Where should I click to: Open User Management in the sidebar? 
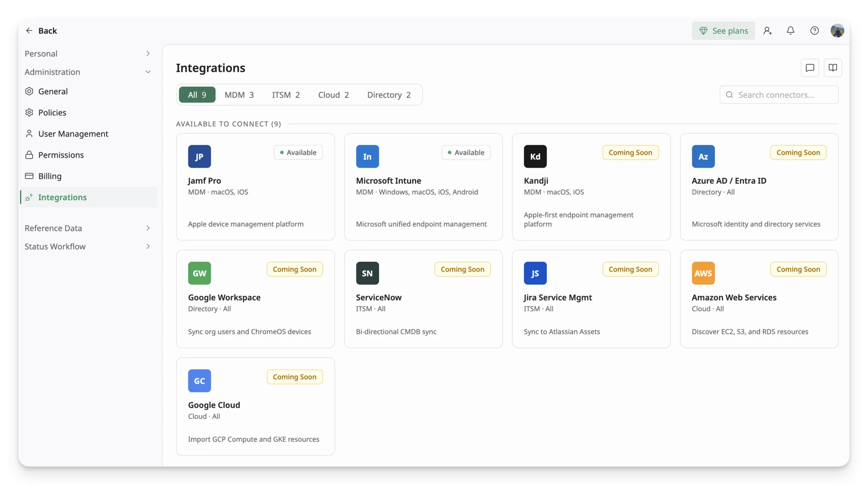(x=89, y=134)
